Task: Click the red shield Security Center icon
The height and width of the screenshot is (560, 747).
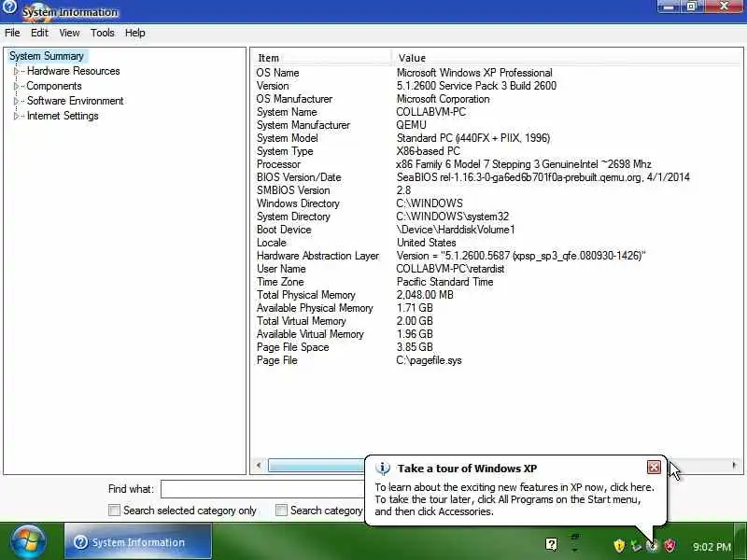Action: pos(669,545)
